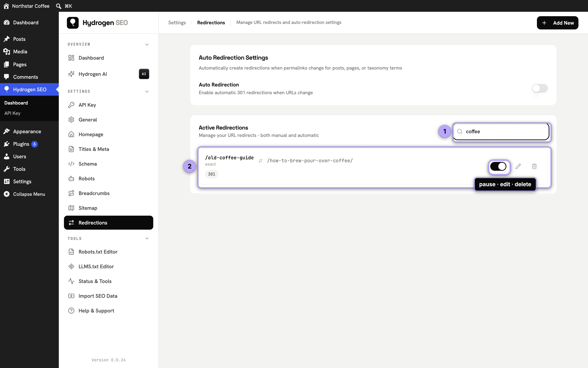Open Comments in WordPress sidebar
This screenshot has height=368, width=588.
(29, 77)
